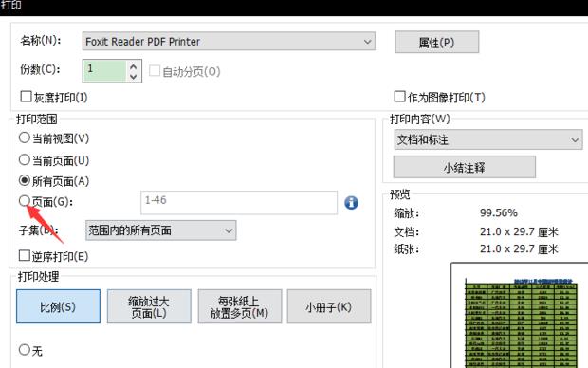Image resolution: width=588 pixels, height=368 pixels.
Task: Click the 小结注释 summarize comments button
Action: (x=465, y=167)
